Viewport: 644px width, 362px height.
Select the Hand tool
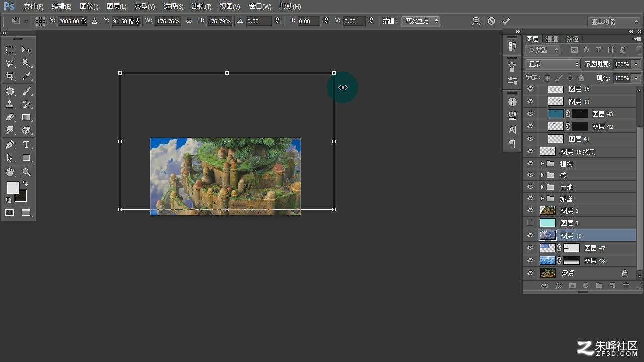pyautogui.click(x=10, y=172)
